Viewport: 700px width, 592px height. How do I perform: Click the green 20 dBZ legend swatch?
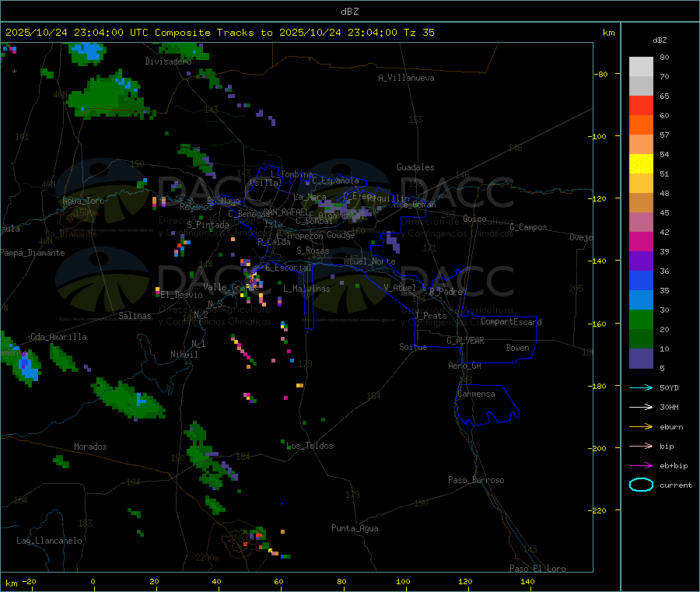[641, 319]
